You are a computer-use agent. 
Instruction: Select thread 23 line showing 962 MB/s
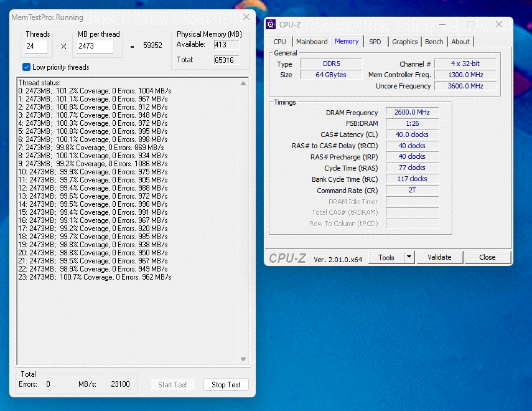(x=95, y=277)
